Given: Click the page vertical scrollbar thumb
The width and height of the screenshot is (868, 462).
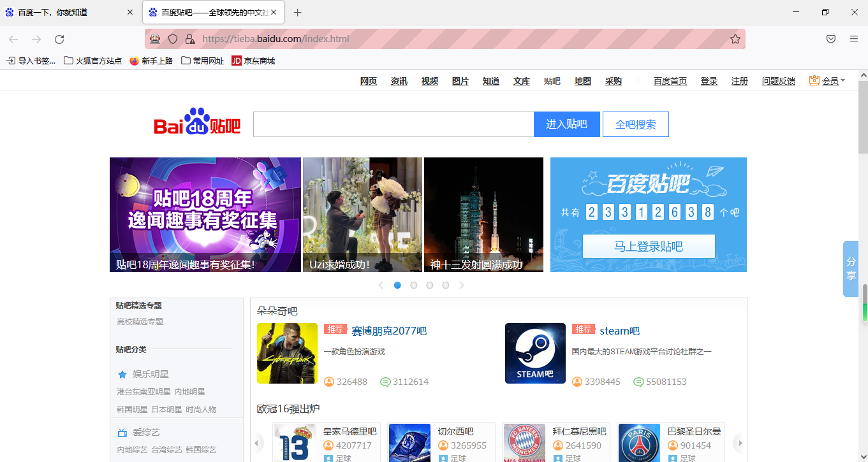Looking at the screenshot, I should point(863,117).
